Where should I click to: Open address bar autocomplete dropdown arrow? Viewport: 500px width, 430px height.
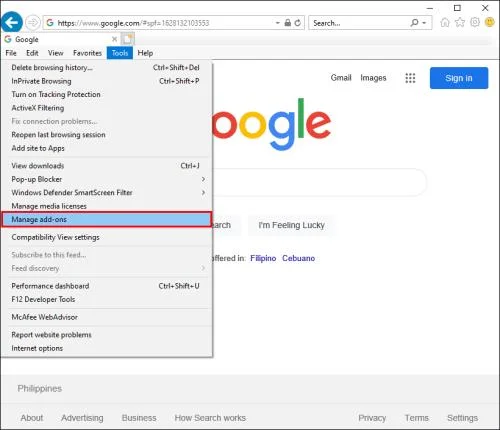click(x=277, y=23)
